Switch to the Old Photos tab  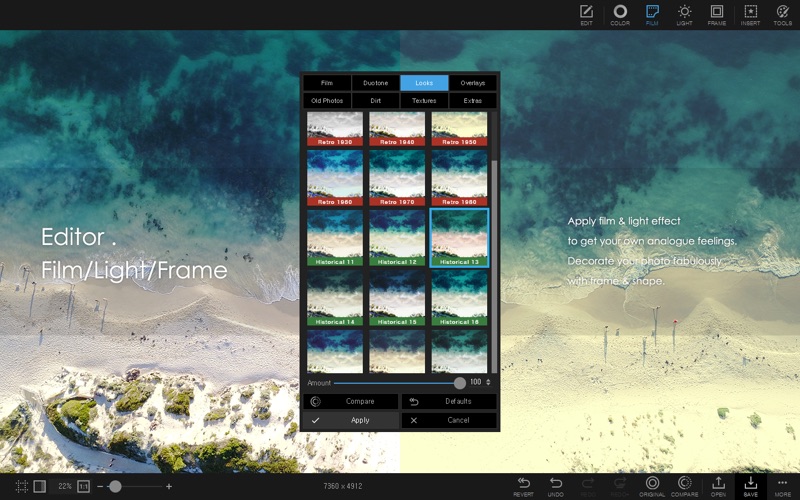tap(327, 101)
